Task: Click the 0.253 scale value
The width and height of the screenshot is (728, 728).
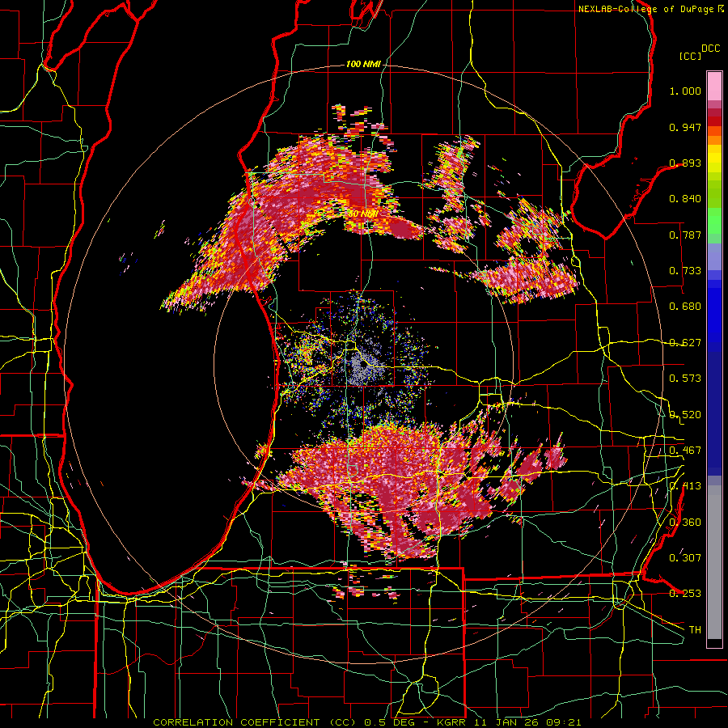Action: (685, 594)
